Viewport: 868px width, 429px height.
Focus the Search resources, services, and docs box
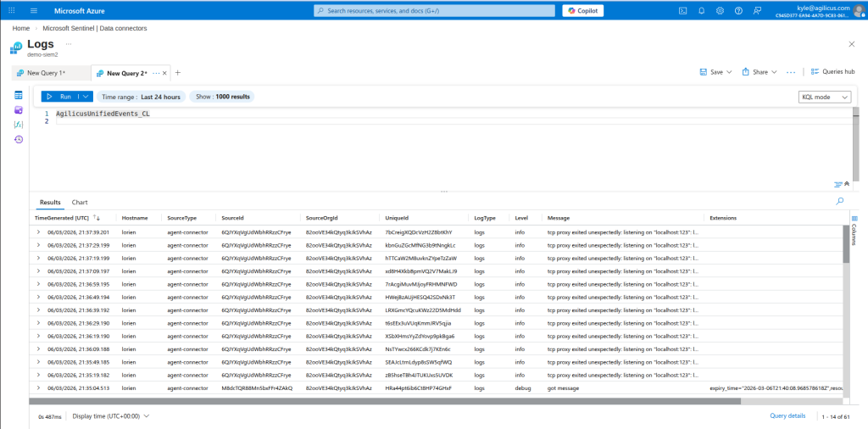(435, 10)
